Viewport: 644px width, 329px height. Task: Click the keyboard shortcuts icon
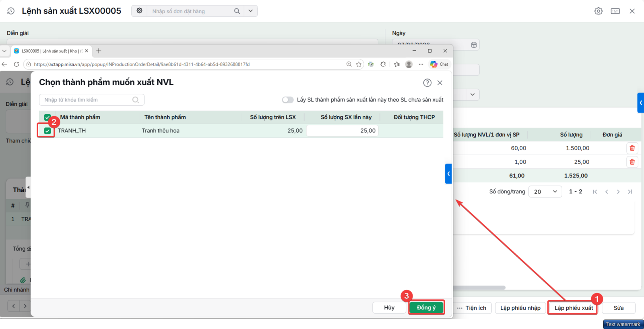[x=615, y=11]
